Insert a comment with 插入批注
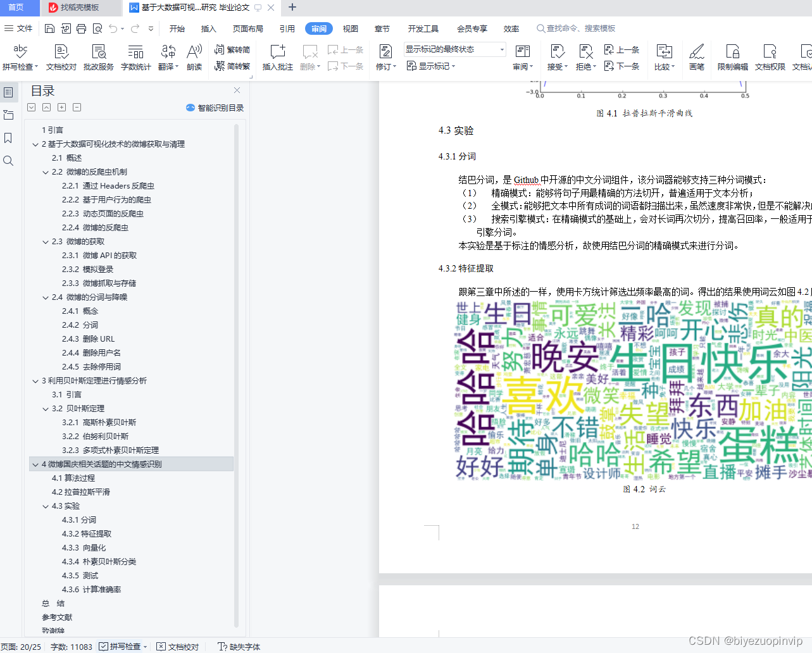This screenshot has height=653, width=812. (277, 57)
